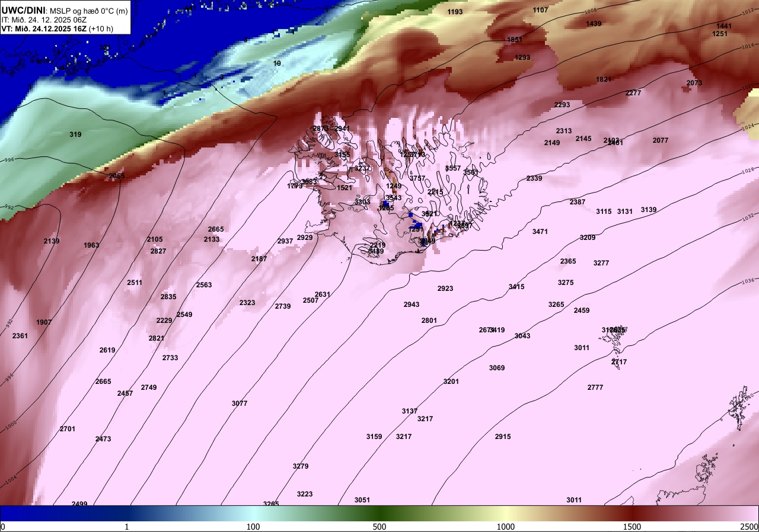Image resolution: width=759 pixels, height=532 pixels.
Task: Click the 2387 height value
Action: pyautogui.click(x=578, y=202)
